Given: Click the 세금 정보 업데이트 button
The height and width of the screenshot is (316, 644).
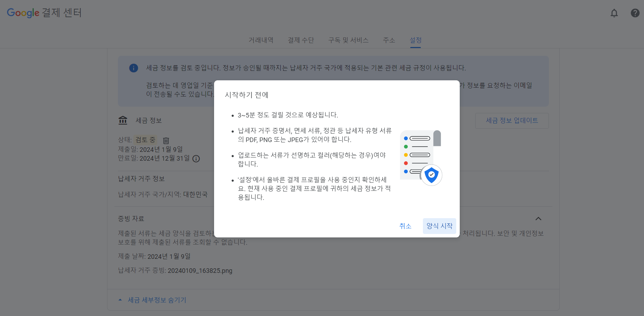Looking at the screenshot, I should point(512,121).
